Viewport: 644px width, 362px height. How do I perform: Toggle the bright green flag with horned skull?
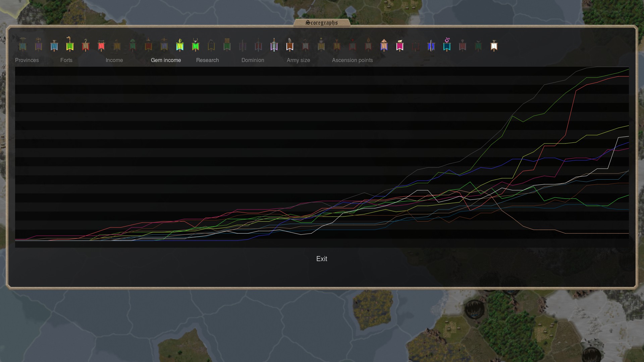click(x=196, y=45)
